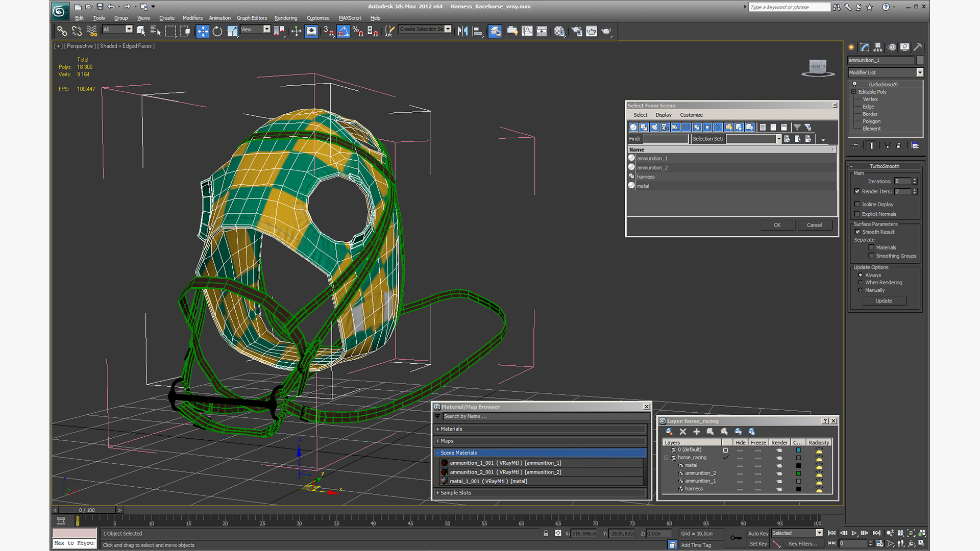The width and height of the screenshot is (980, 551).
Task: Select the Manually update radio button
Action: (x=861, y=290)
